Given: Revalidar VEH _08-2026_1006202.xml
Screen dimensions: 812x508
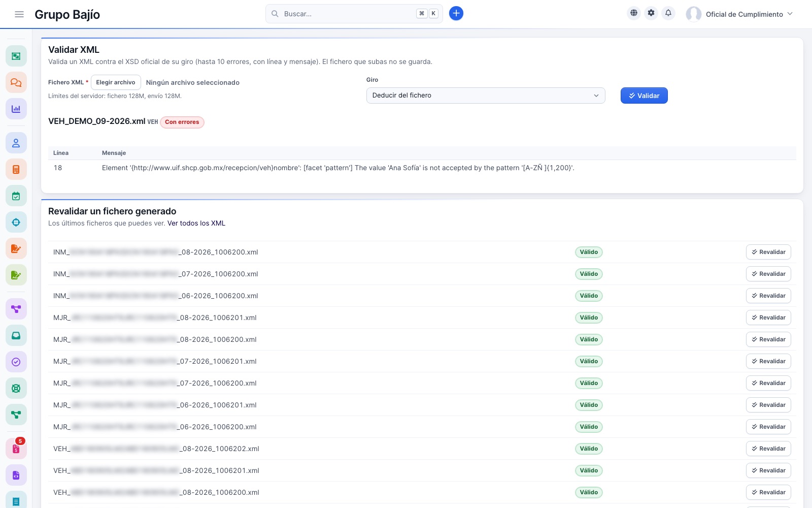Looking at the screenshot, I should (768, 449).
